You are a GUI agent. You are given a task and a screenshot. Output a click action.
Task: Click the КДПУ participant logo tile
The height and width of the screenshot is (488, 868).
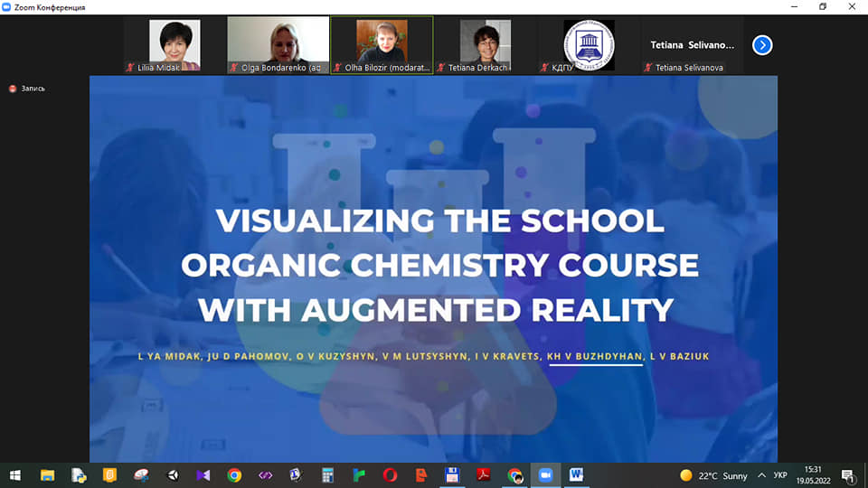[589, 45]
